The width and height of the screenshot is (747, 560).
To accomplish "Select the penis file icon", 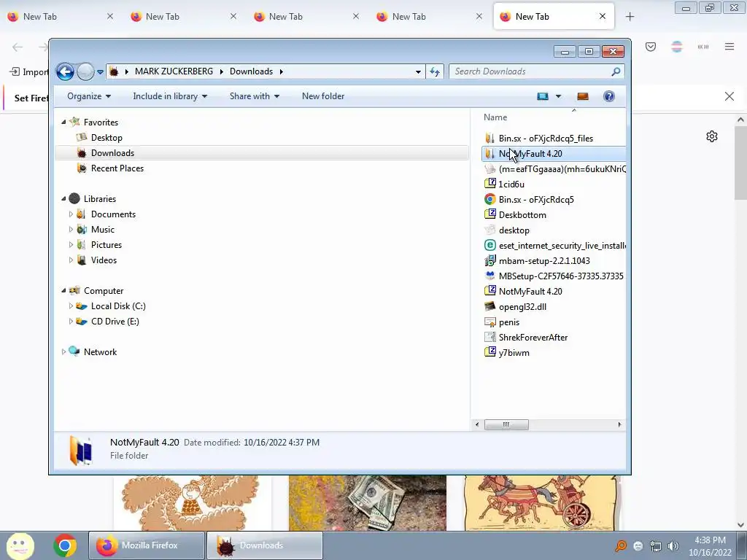I will pos(489,322).
